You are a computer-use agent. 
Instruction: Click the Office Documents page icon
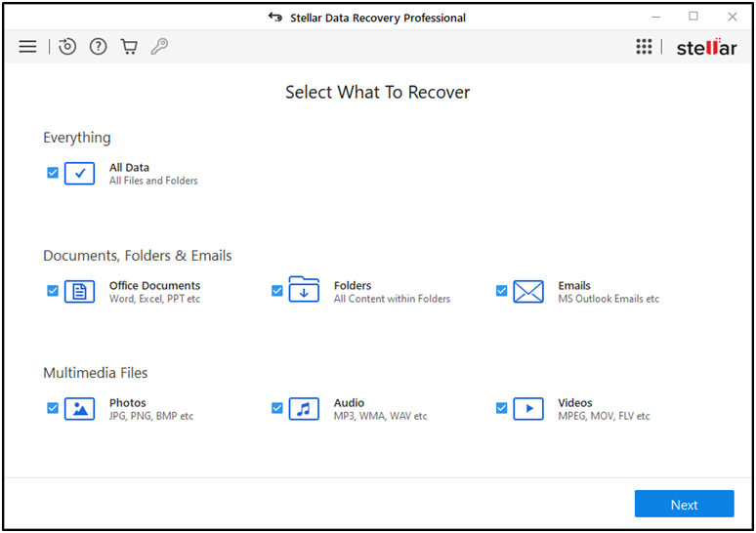pos(79,292)
